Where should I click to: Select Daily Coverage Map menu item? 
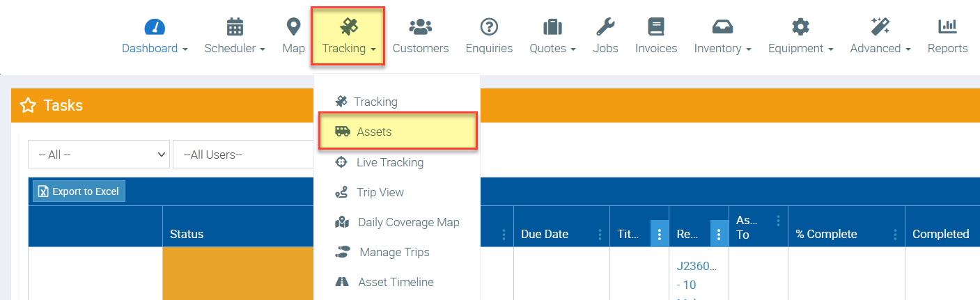point(408,222)
